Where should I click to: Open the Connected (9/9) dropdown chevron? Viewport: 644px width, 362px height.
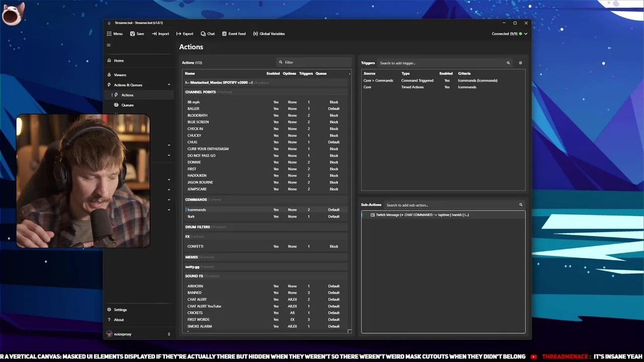point(526,34)
